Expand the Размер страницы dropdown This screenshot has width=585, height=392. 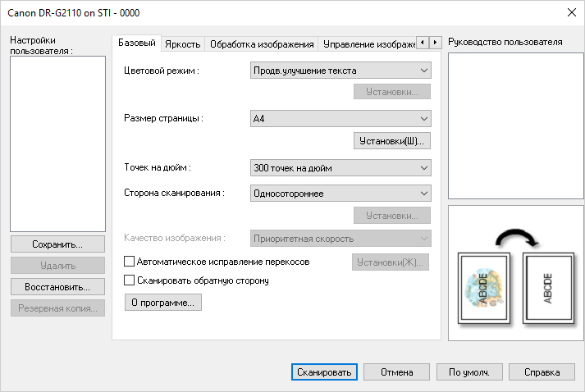point(340,119)
